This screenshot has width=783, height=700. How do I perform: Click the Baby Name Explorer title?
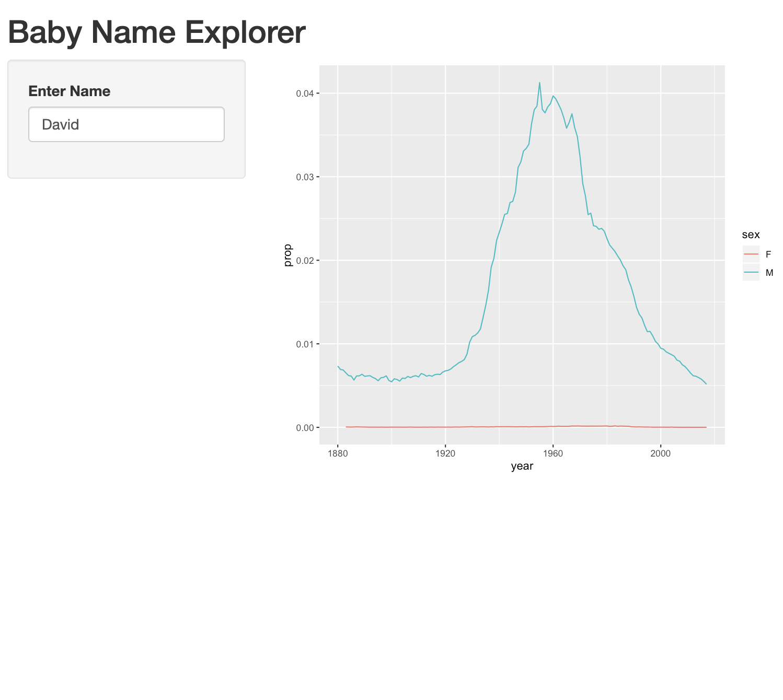pyautogui.click(x=156, y=32)
